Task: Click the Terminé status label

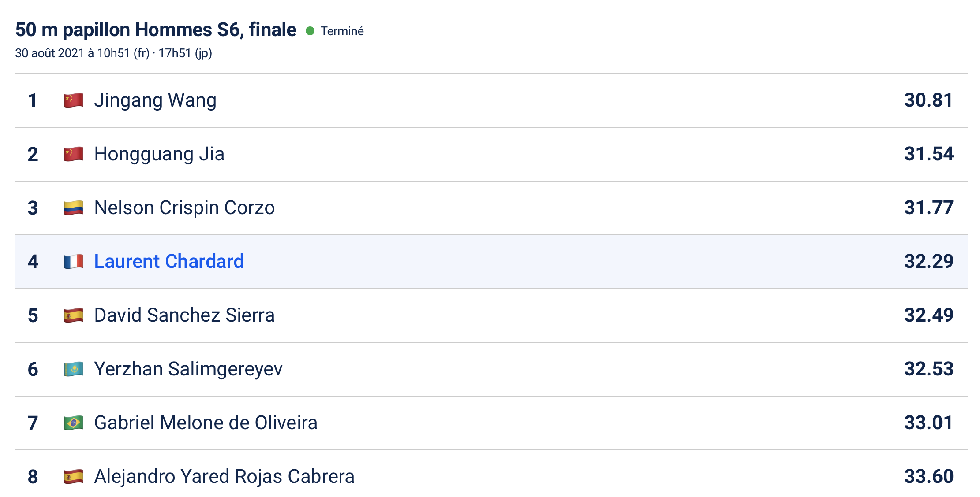Action: pyautogui.click(x=342, y=31)
